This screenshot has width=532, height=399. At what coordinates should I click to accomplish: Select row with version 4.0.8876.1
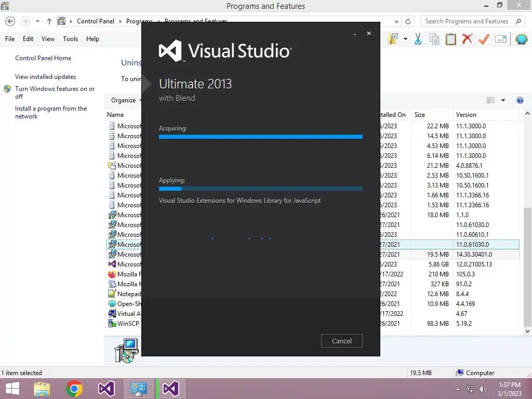[313, 166]
